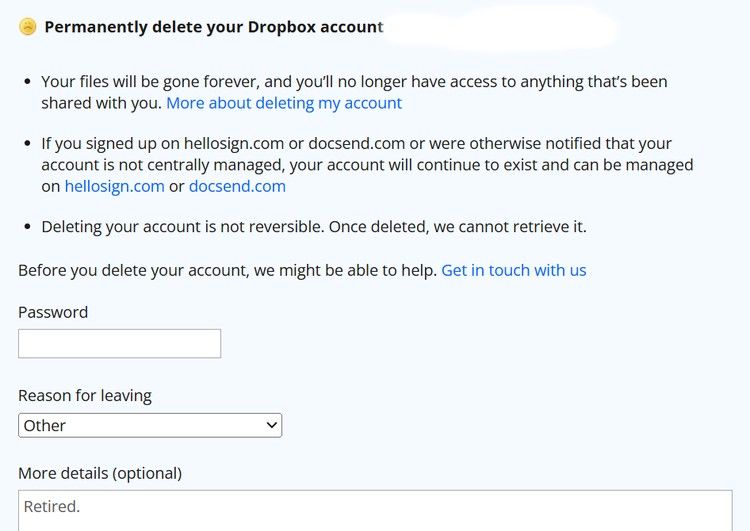Screen dimensions: 750x531
Task: Open the 'Reason for leaving' dropdown
Action: click(150, 425)
